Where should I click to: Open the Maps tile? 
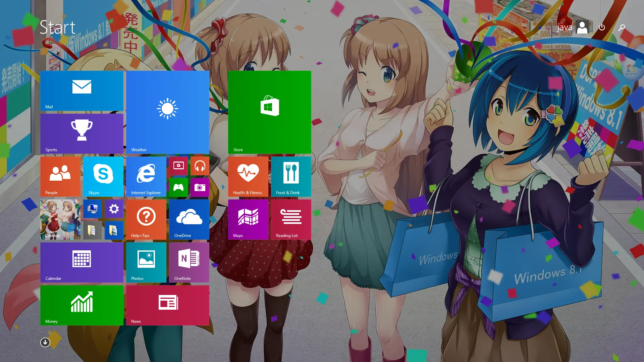(248, 219)
